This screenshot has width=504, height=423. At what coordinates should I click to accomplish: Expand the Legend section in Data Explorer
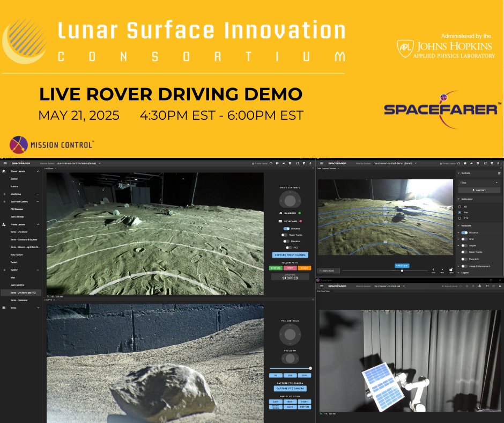tap(458, 273)
